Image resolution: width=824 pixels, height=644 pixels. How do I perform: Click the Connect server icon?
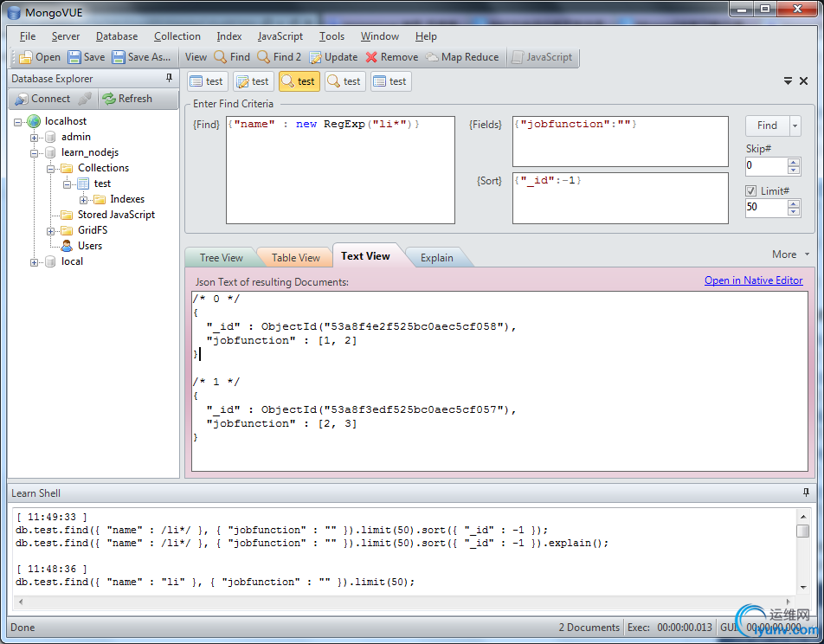(21, 99)
